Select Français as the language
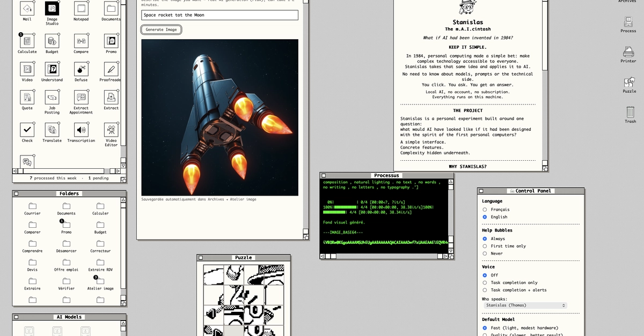Screen dimensions: 644x336 485,210
